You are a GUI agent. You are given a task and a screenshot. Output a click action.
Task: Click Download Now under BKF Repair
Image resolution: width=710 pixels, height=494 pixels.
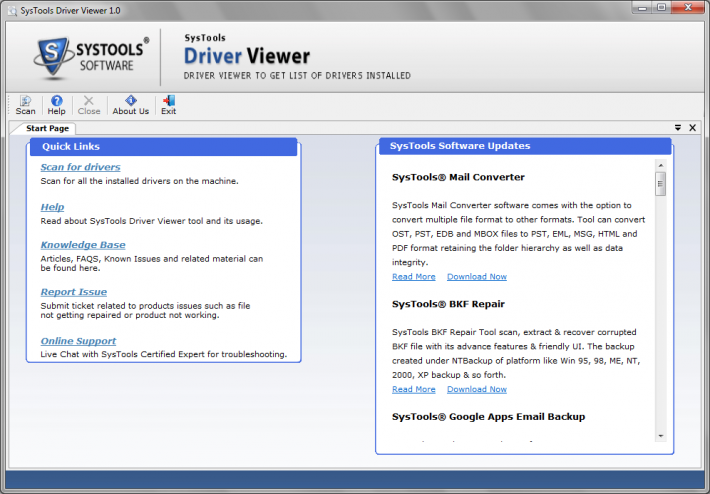(x=477, y=389)
